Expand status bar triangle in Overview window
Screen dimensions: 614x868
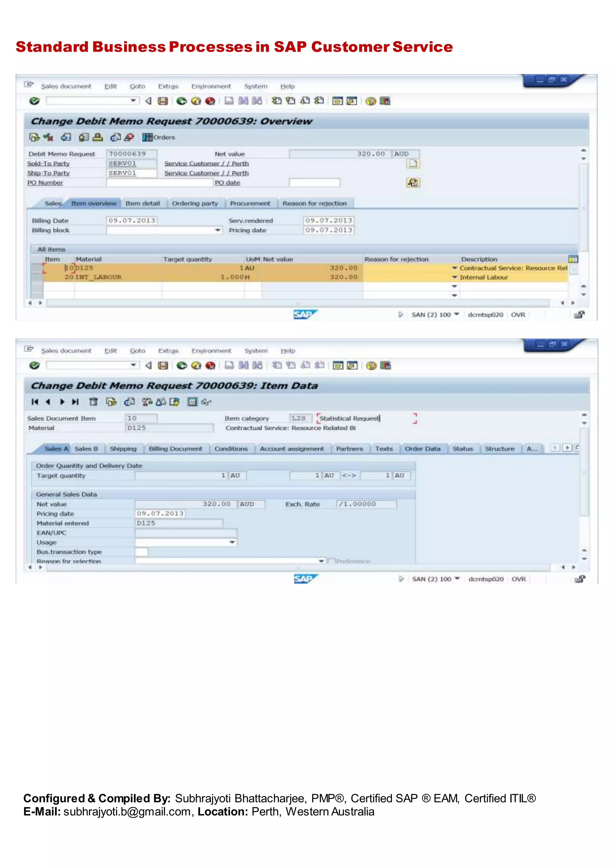[x=401, y=314]
